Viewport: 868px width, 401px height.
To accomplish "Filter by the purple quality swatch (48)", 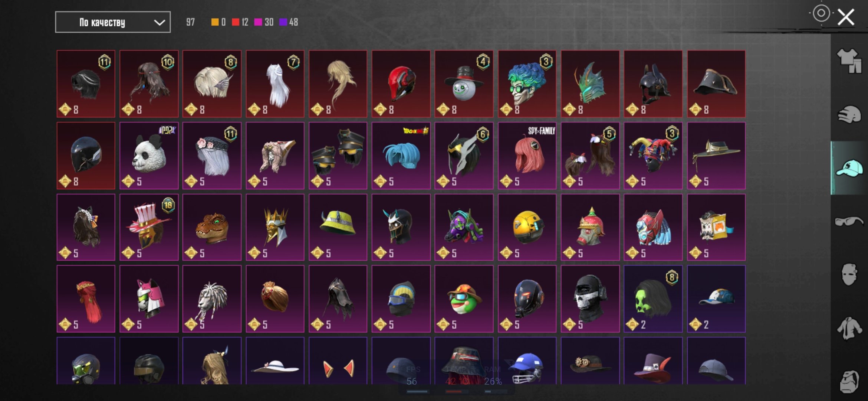I will pyautogui.click(x=289, y=22).
